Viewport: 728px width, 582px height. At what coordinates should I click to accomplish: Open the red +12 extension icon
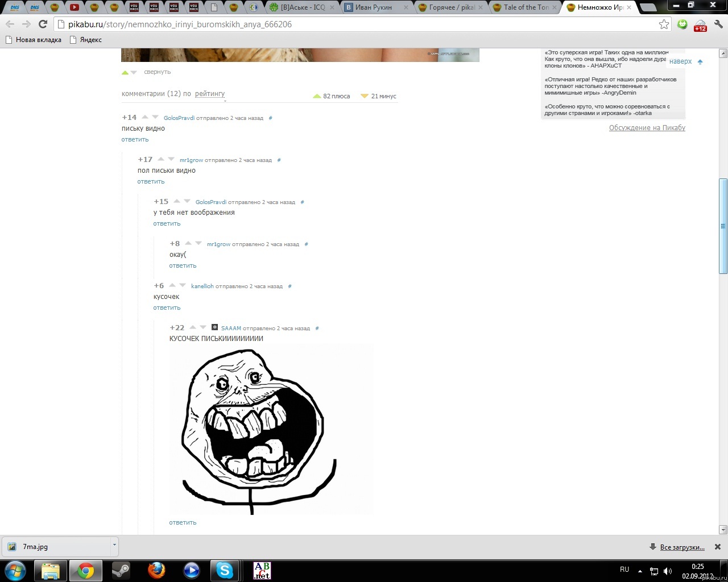(700, 25)
